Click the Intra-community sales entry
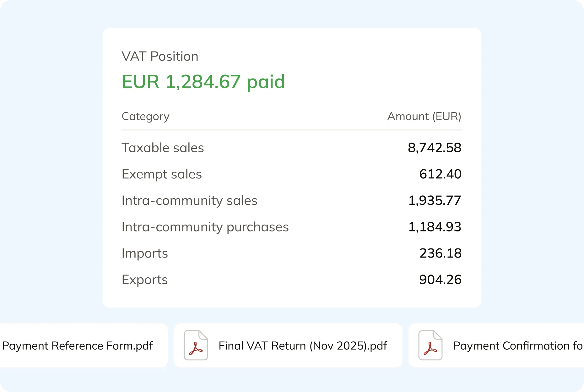Image resolution: width=584 pixels, height=392 pixels. 190,200
